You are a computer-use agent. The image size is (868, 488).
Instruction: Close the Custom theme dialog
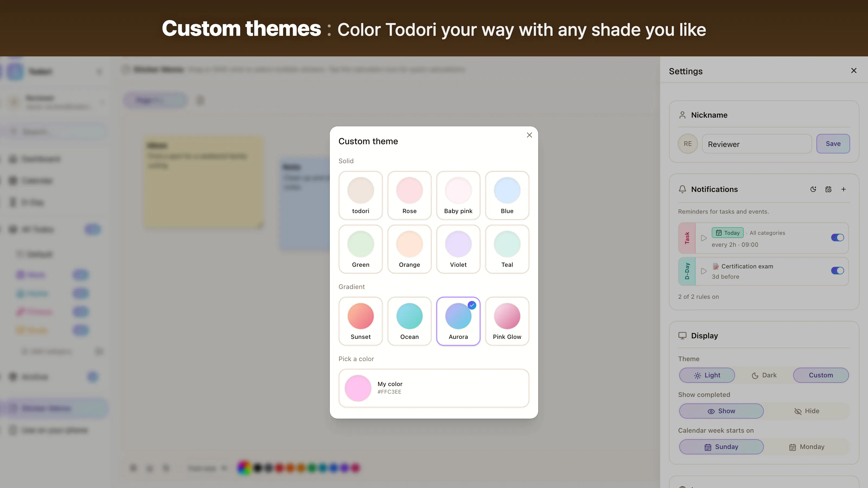coord(529,135)
